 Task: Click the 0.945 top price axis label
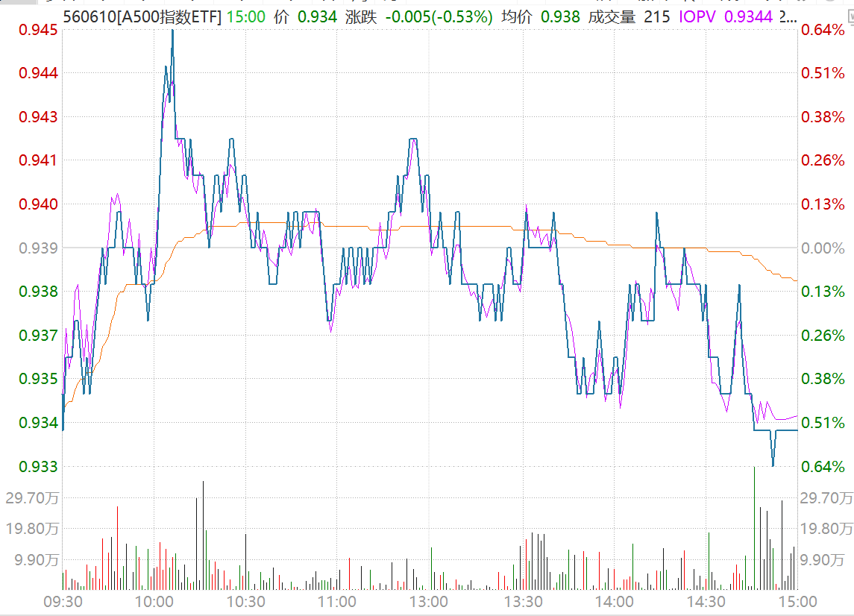coord(39,30)
